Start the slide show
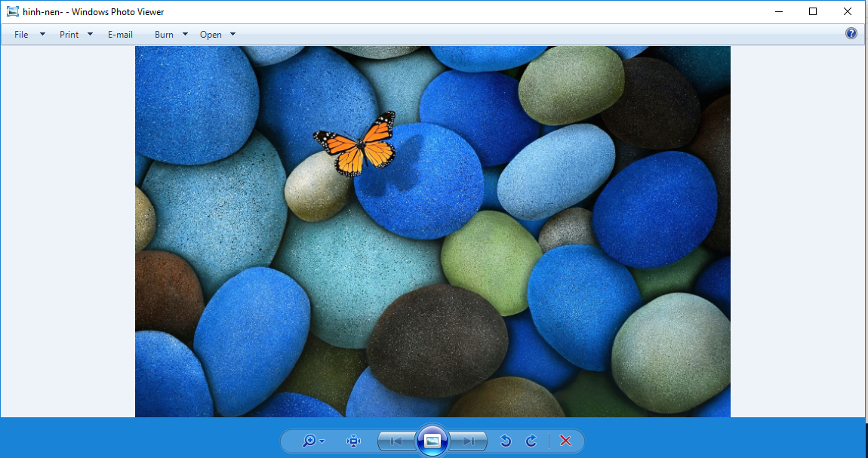This screenshot has width=868, height=458. tap(432, 441)
